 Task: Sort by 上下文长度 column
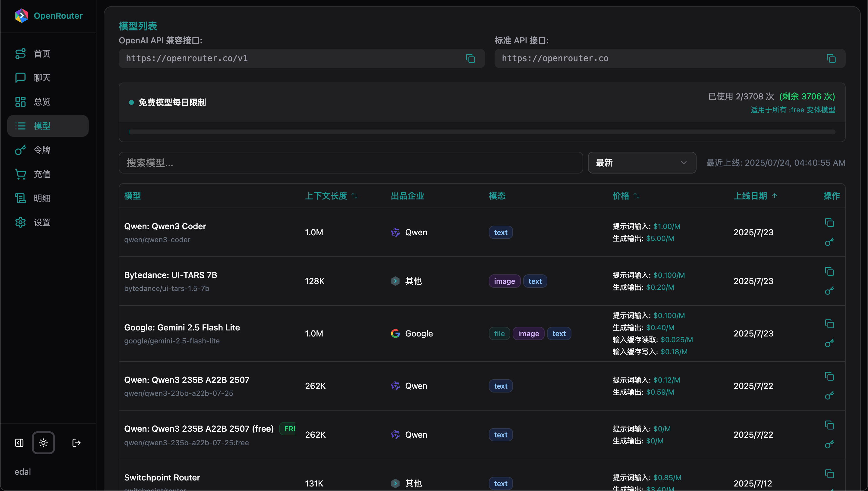[x=331, y=196]
